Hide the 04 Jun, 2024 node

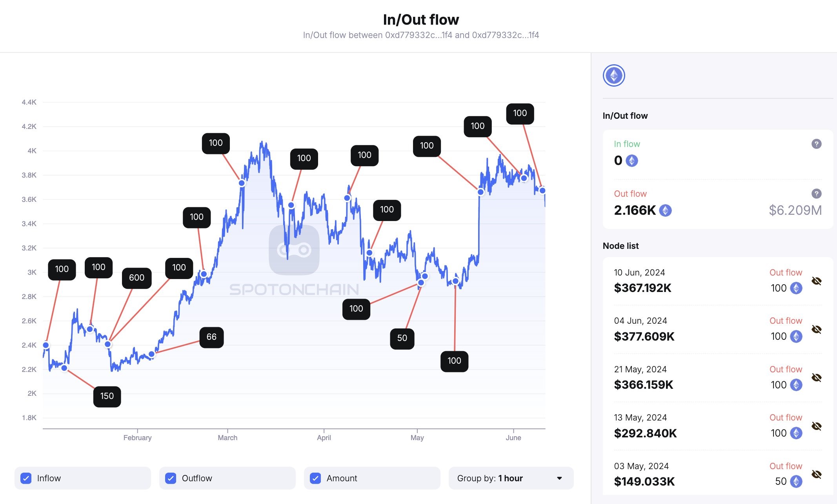click(816, 329)
